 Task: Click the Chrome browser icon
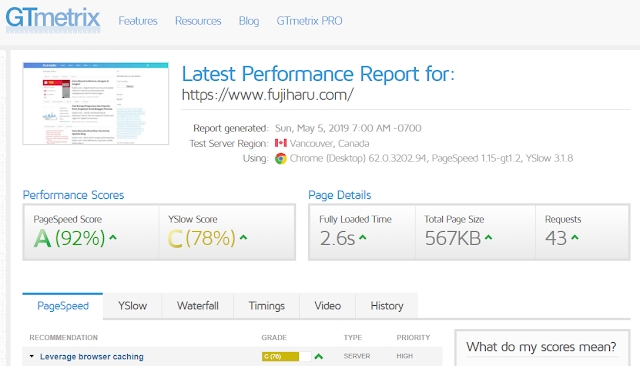pyautogui.click(x=280, y=158)
